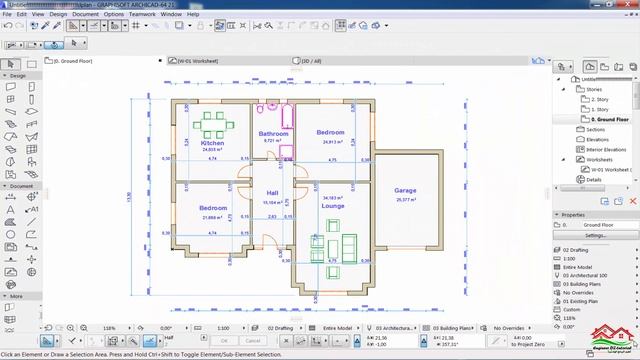
Task: Select the Object (chair) tool
Action: click(31, 162)
